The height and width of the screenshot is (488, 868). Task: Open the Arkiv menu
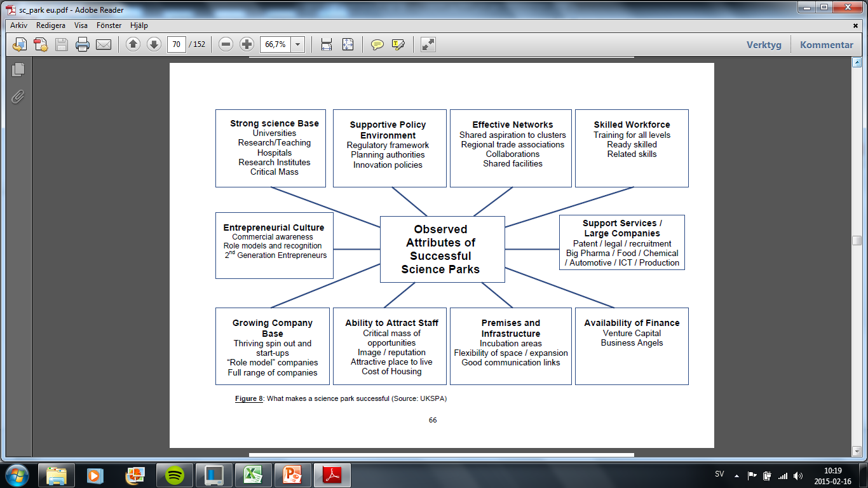17,25
